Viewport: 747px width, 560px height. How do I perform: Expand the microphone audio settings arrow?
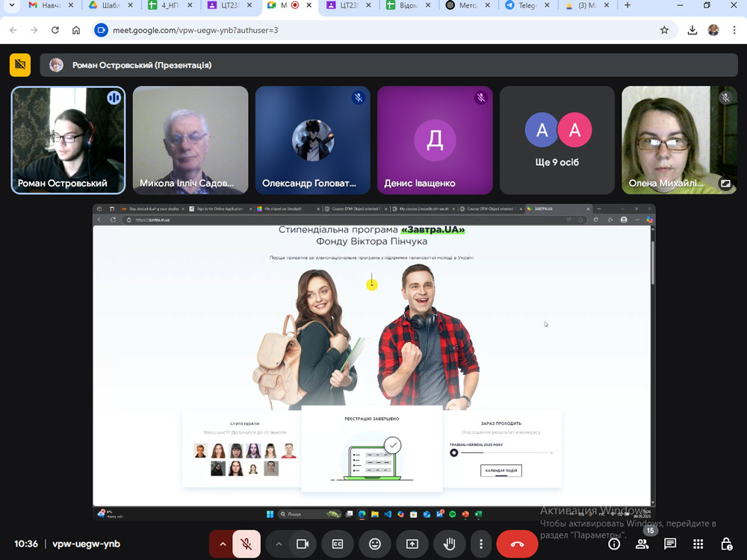[222, 544]
